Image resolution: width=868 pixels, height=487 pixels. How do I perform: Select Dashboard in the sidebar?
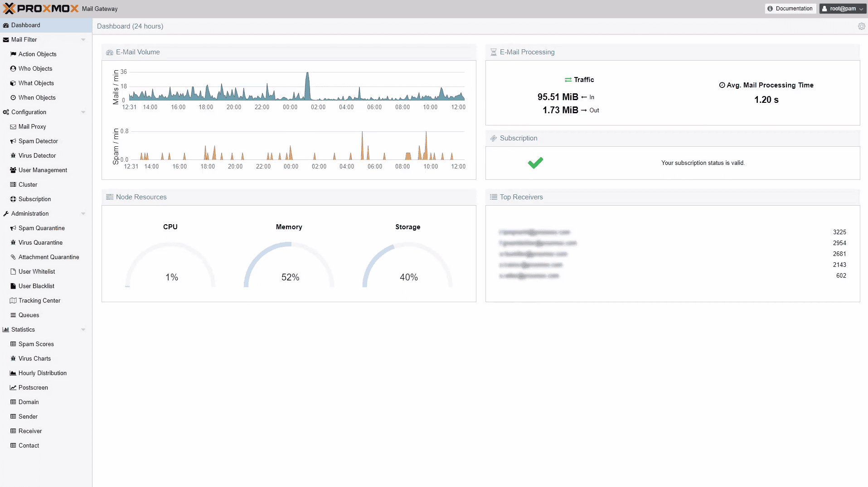coord(46,25)
